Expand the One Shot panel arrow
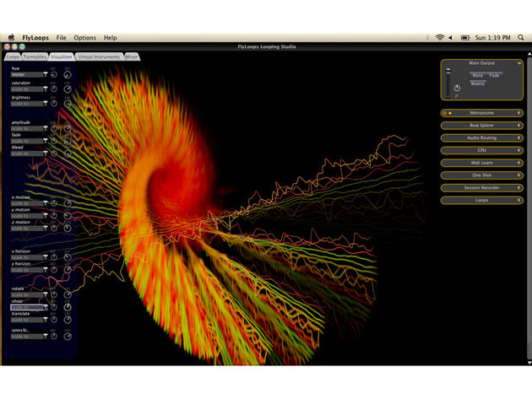 [x=518, y=175]
